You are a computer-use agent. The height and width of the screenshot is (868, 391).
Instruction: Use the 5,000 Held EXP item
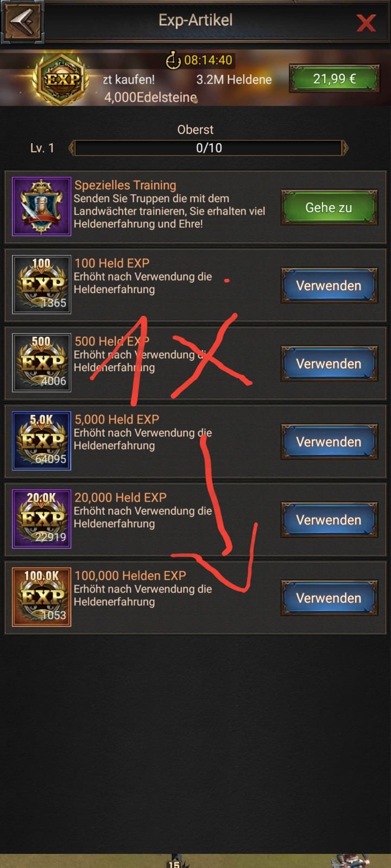(329, 442)
